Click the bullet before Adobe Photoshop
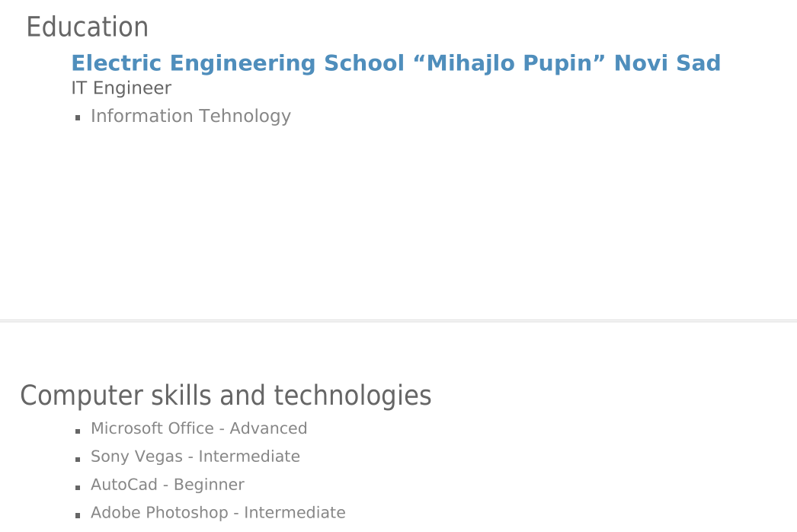 coord(78,516)
